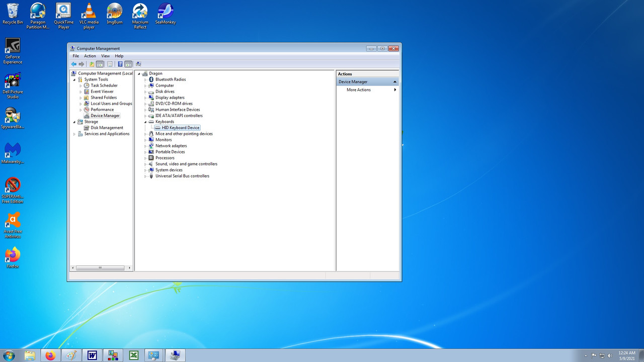Click the Computer device category icon
The height and width of the screenshot is (362, 644).
(x=151, y=85)
